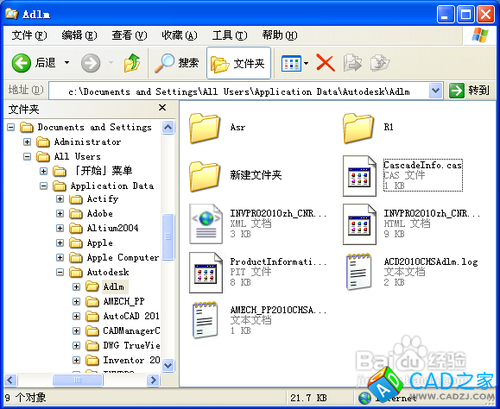500x409 pixels.
Task: Select the Asr folder icon
Action: click(x=205, y=128)
